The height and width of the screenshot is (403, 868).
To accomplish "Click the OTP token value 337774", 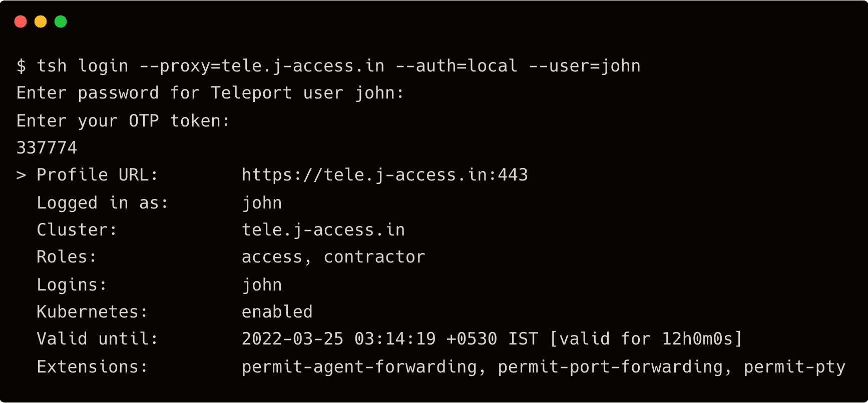I will [47, 148].
